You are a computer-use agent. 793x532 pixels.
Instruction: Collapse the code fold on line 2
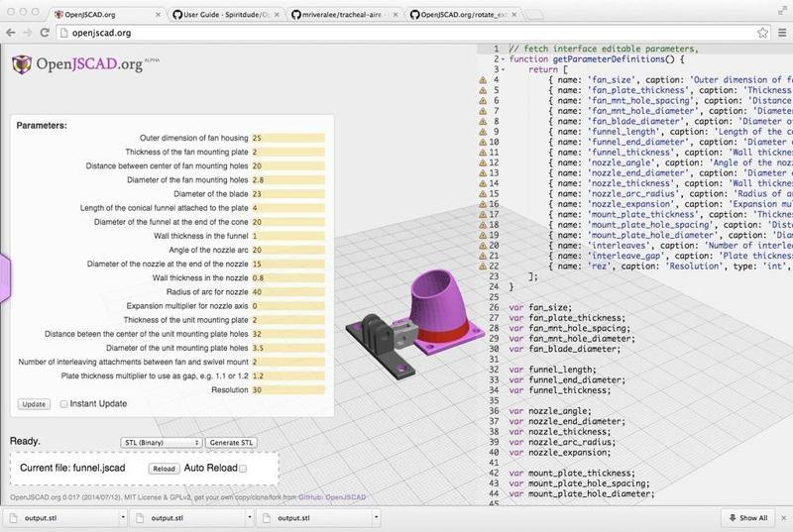[x=503, y=60]
